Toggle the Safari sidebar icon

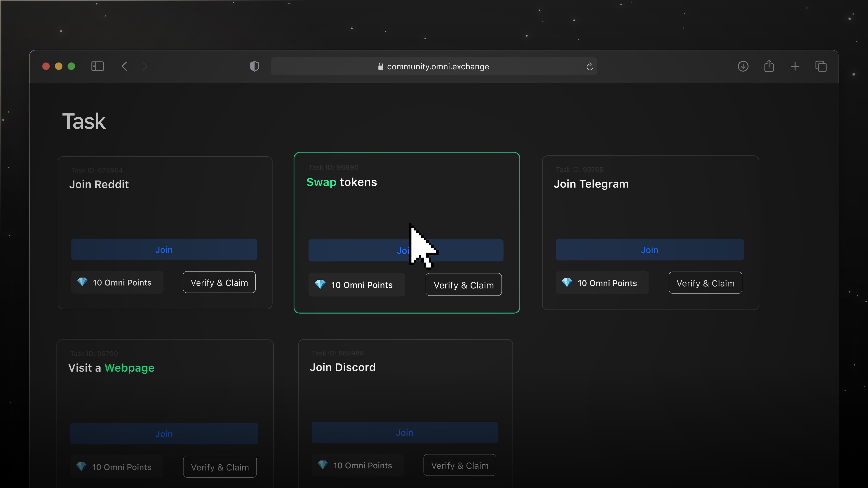pos(97,66)
